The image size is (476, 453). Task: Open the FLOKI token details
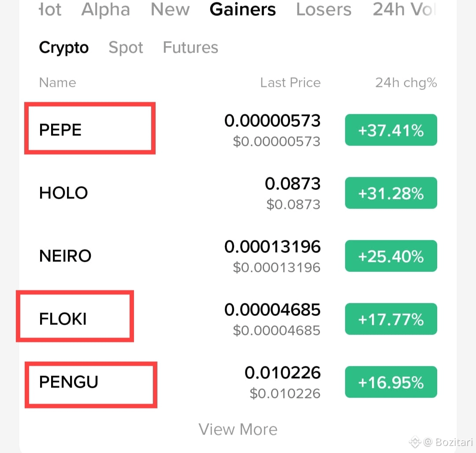[63, 319]
